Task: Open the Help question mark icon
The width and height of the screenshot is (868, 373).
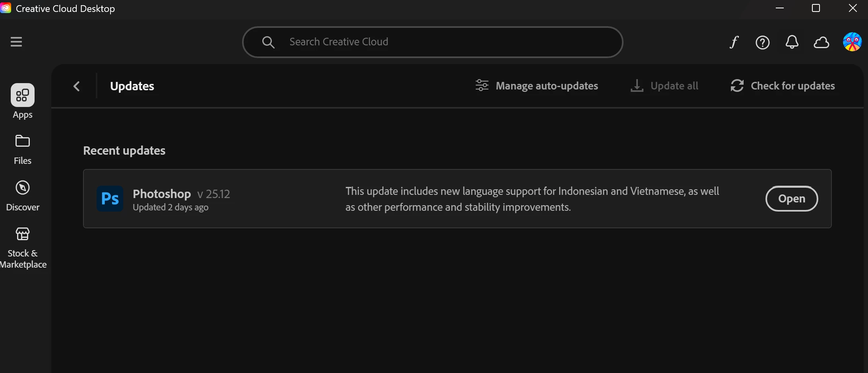Action: 762,43
